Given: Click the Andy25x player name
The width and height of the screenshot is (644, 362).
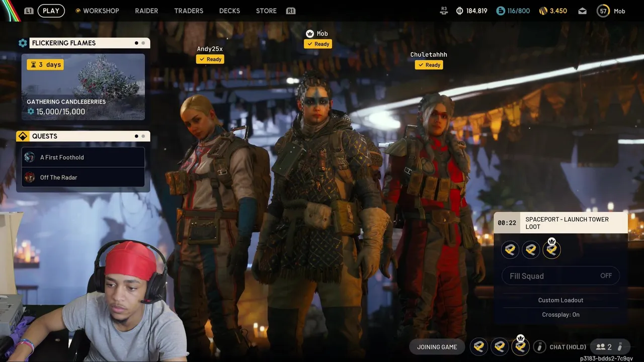Looking at the screenshot, I should 210,49.
